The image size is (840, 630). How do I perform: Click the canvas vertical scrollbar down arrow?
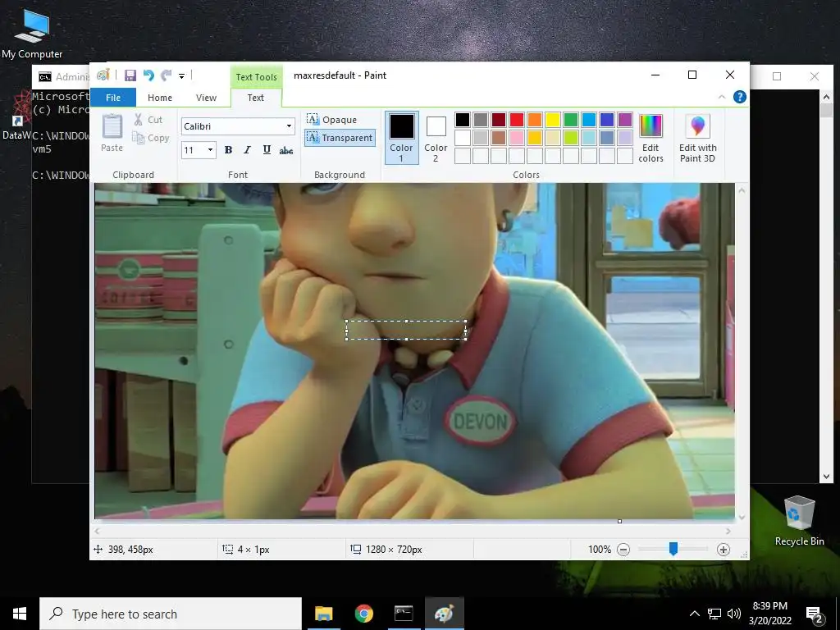point(742,517)
